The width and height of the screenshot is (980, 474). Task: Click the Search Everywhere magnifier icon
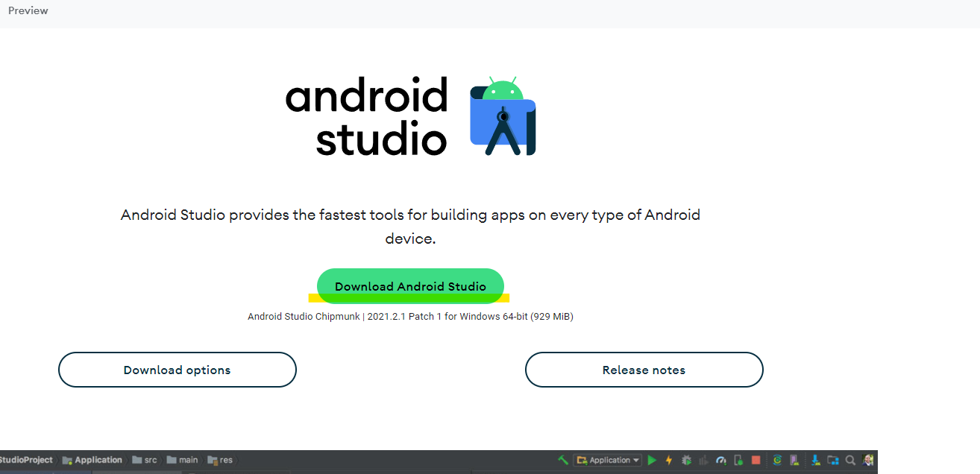850,460
